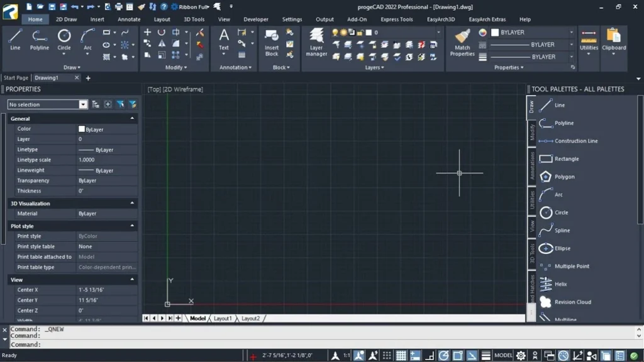This screenshot has height=362, width=644.
Task: Open the BYLAYER color dropdown in ribbon
Action: click(x=571, y=33)
